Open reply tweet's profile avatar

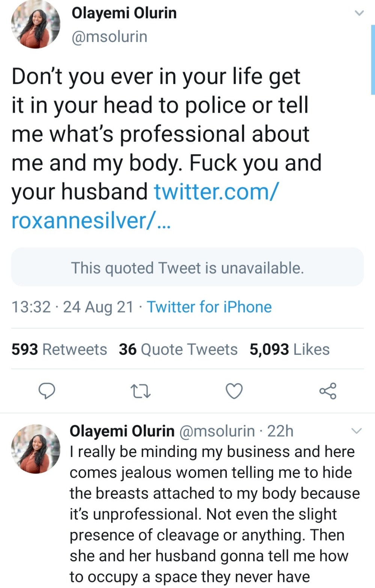click(x=36, y=449)
